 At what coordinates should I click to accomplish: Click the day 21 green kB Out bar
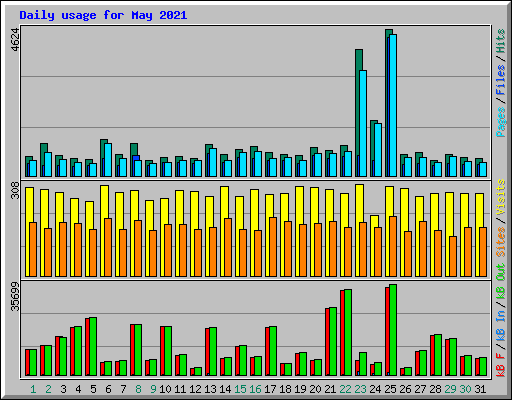tap(333, 342)
